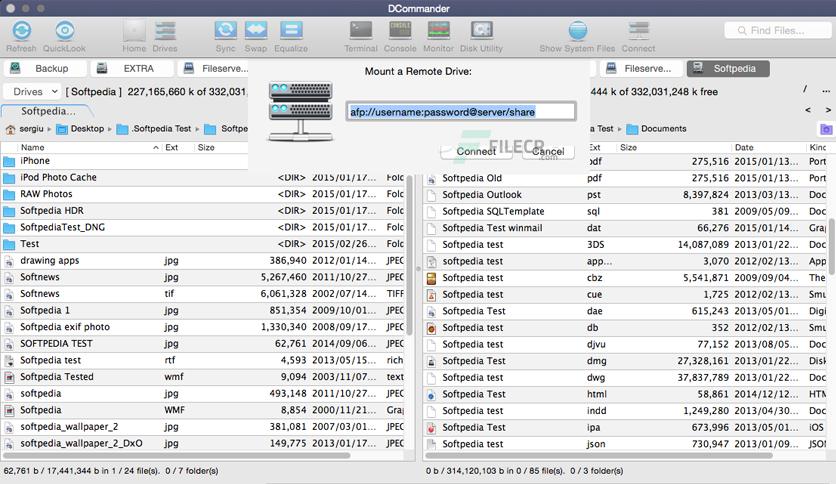Click right panel horizontal scrollbar
Viewport: 836px width, 484px height.
[599, 456]
